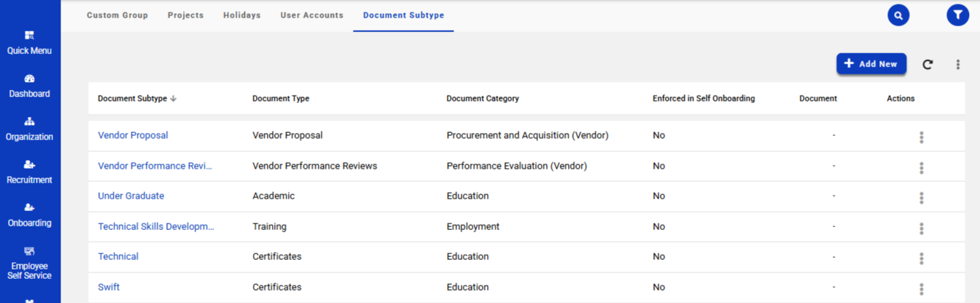Image resolution: width=980 pixels, height=303 pixels.
Task: Switch to the Holidays tab
Action: click(x=242, y=15)
